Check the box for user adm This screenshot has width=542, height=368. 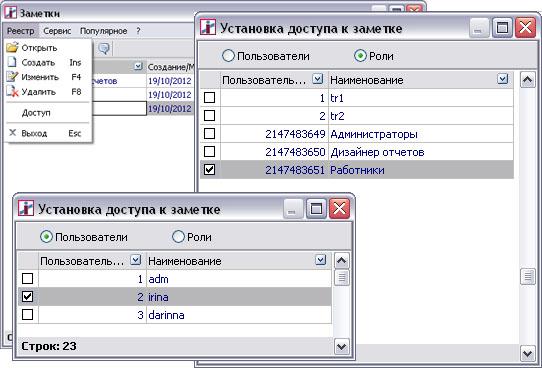[28, 279]
